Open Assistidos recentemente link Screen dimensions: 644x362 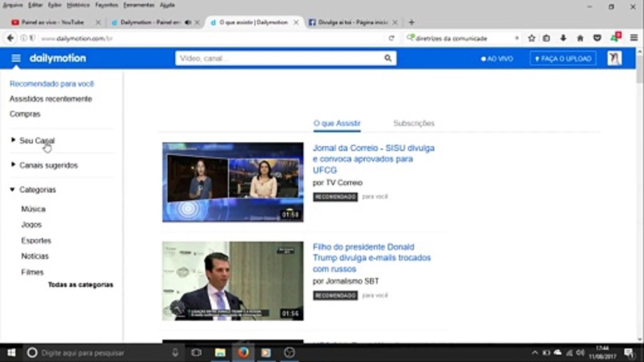point(51,99)
